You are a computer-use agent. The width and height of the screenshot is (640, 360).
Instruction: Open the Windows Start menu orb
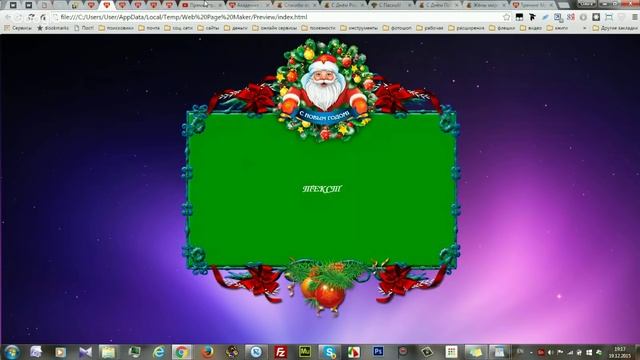(12, 352)
